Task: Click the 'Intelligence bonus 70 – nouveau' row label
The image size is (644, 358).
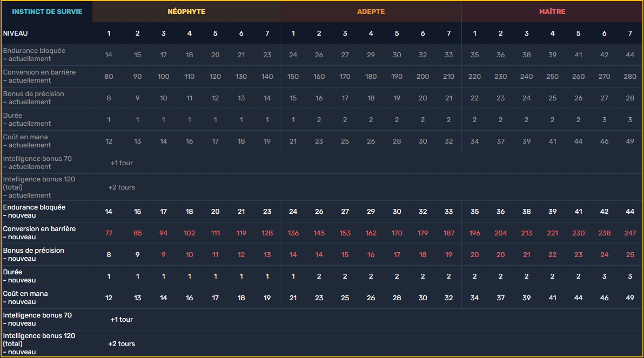Action: 37,320
